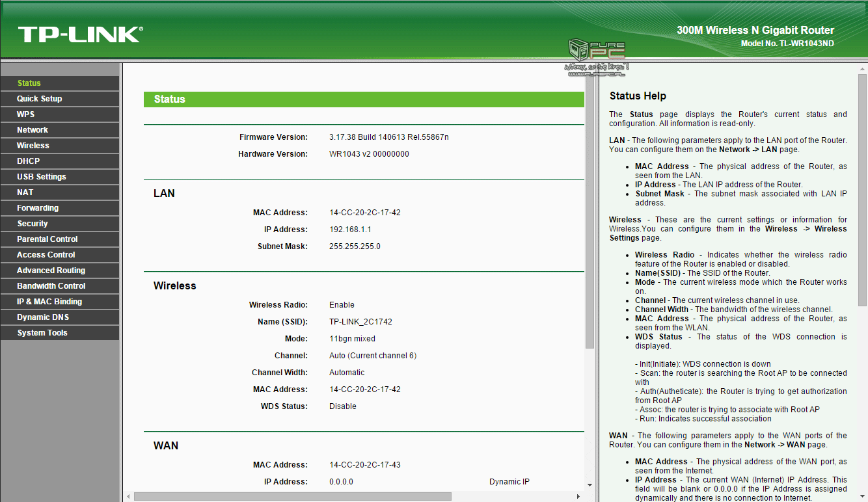Click the green Status section header
The image size is (868, 502).
pyautogui.click(x=364, y=99)
